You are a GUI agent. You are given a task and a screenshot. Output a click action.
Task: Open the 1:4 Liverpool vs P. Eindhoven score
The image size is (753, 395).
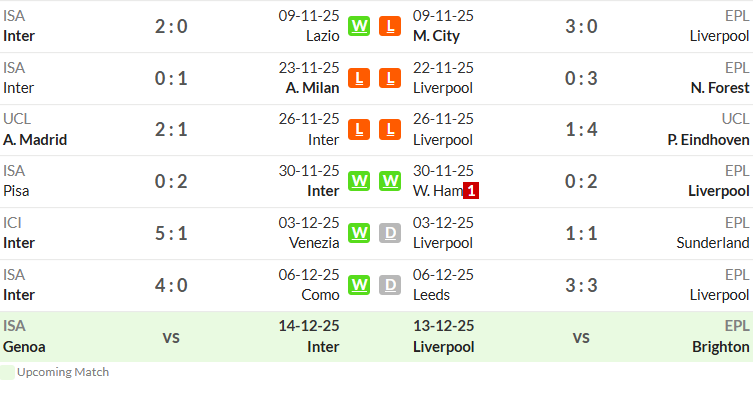pos(581,130)
